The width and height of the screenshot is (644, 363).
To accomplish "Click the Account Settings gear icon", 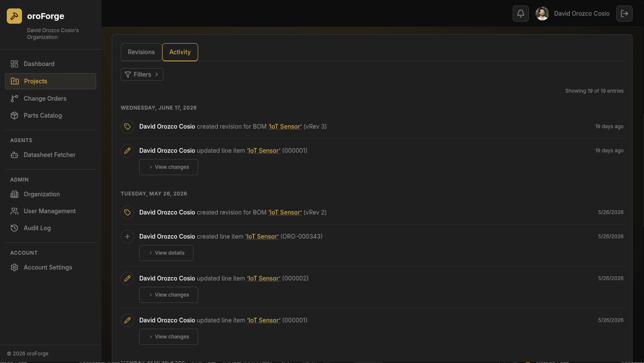I will [14, 267].
